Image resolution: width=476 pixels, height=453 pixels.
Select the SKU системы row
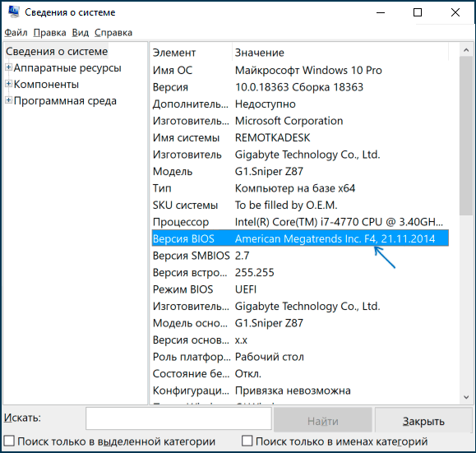pos(300,205)
